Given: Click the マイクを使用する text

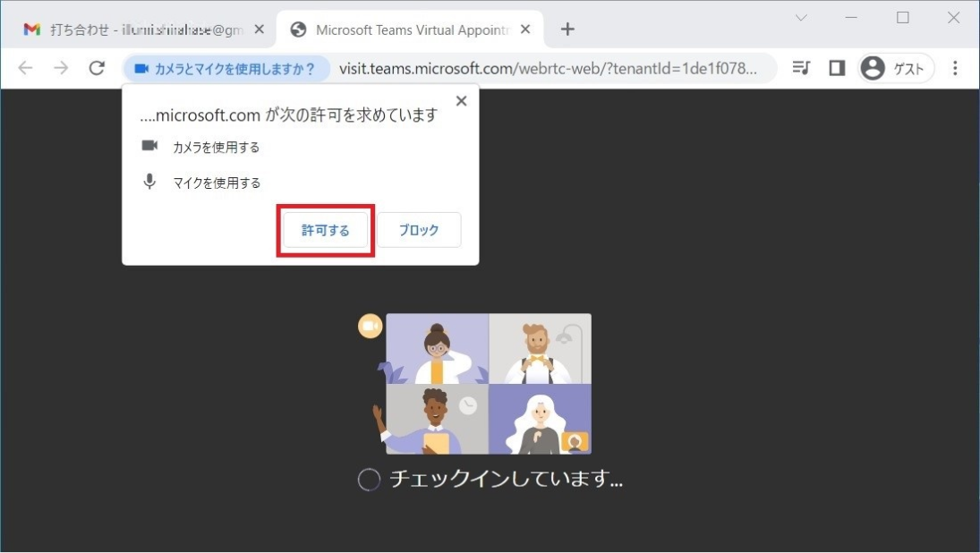Looking at the screenshot, I should click(x=217, y=183).
